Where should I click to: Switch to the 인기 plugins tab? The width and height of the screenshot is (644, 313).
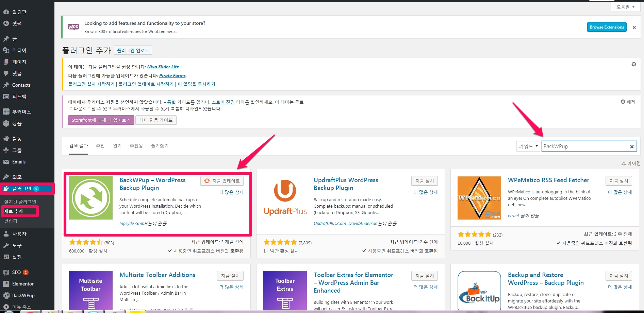click(117, 145)
